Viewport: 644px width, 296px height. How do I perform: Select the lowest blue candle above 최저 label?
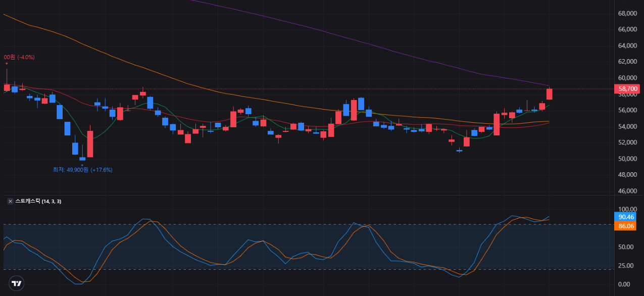click(82, 159)
